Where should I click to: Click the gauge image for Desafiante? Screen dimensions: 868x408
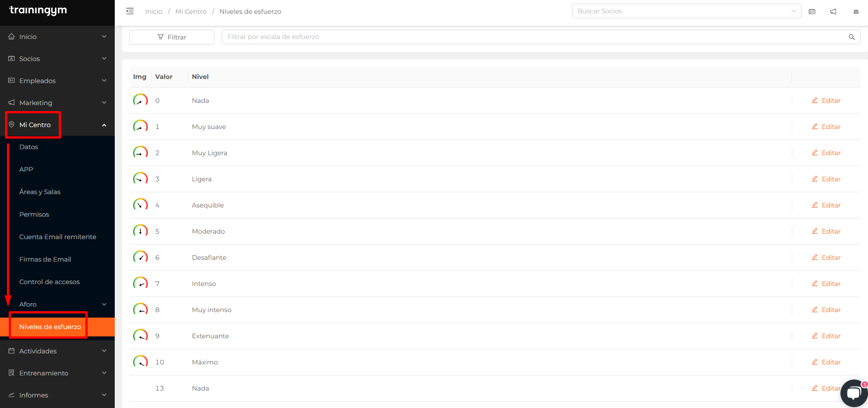pyautogui.click(x=140, y=257)
